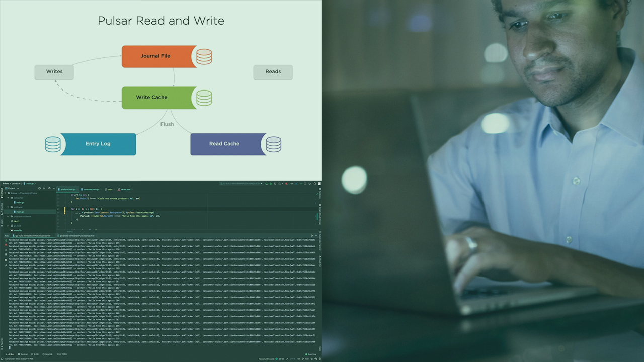Select main.go under the producer folder
Viewport: 644px width, 362px height.
[20, 212]
